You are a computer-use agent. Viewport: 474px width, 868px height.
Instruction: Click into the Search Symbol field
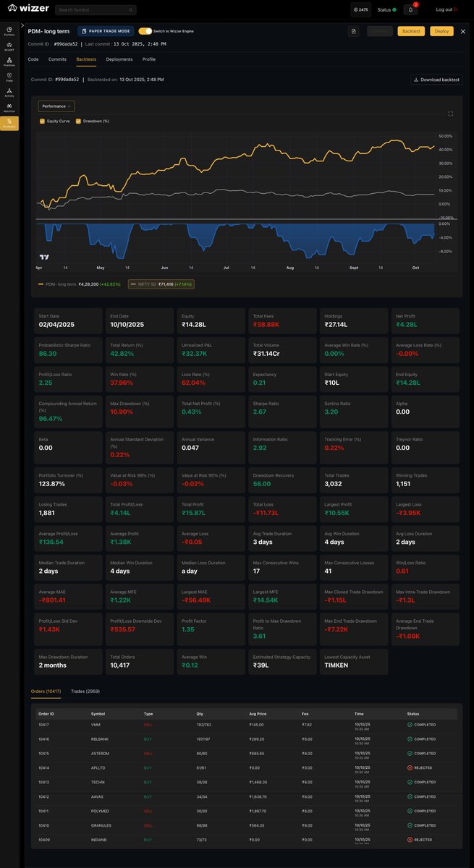[96, 10]
